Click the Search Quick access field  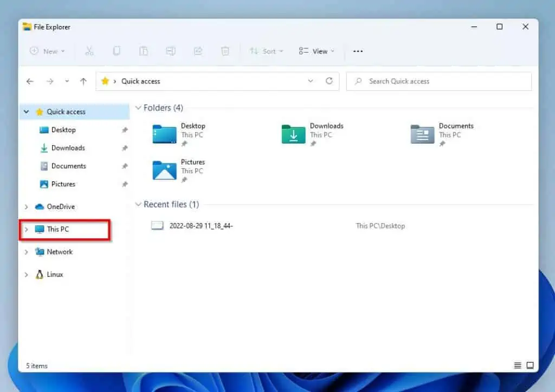point(439,81)
